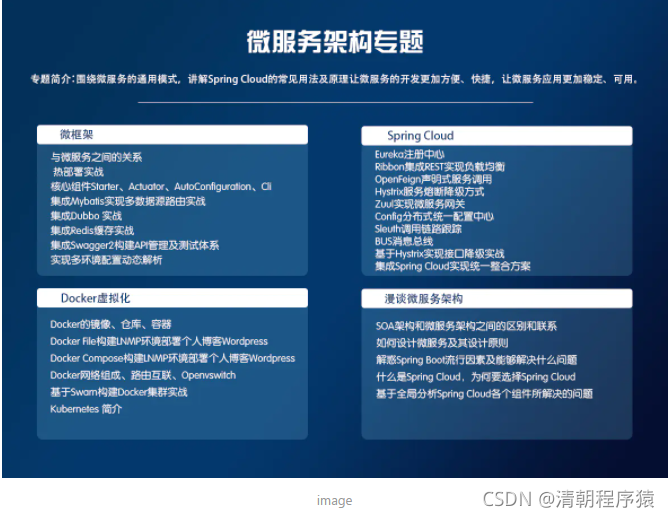669x517 pixels.
Task: Click Docker的镜像、仓库、容器 line
Action: [111, 325]
